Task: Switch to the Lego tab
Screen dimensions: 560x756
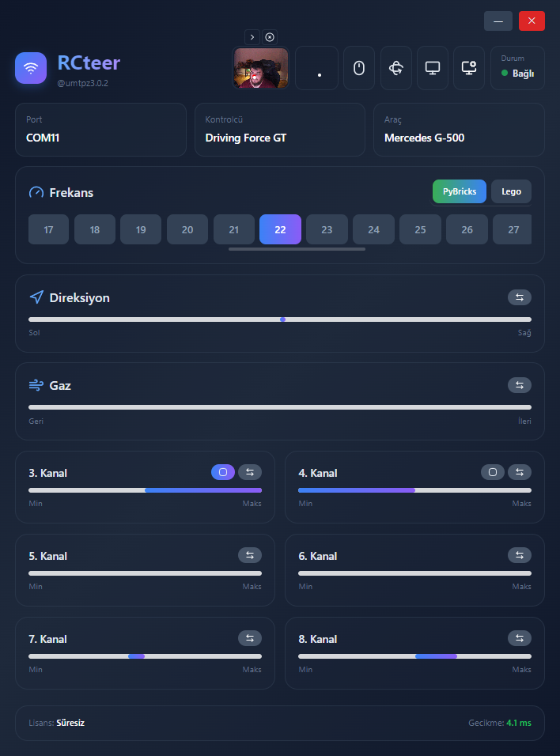Action: (x=511, y=192)
